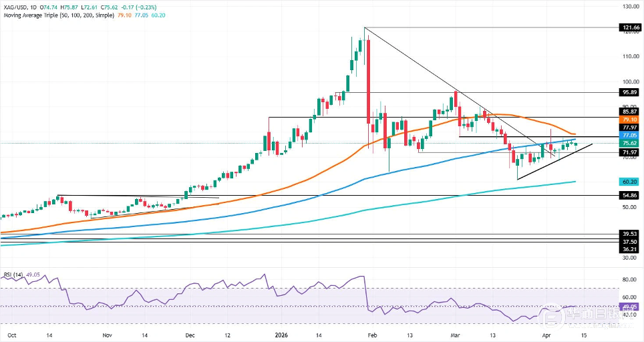Click the 36.21 price level label
This screenshot has height=342, width=644.
(627, 248)
